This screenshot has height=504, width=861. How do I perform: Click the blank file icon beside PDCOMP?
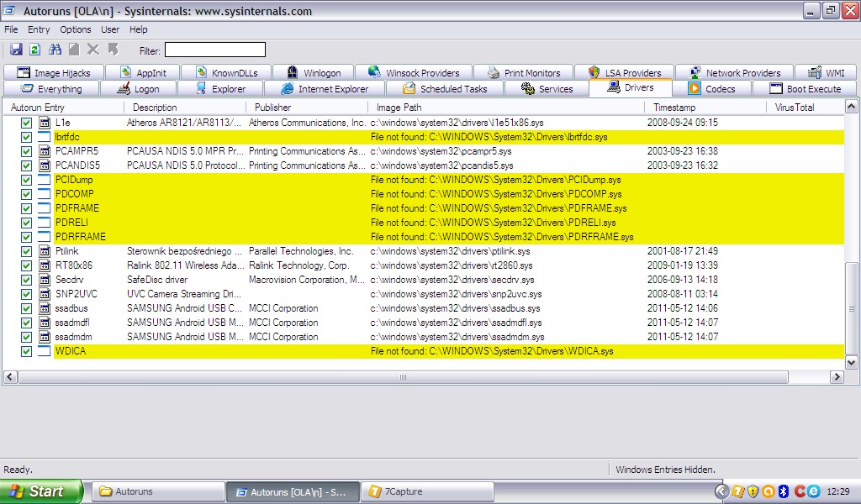pyautogui.click(x=45, y=194)
